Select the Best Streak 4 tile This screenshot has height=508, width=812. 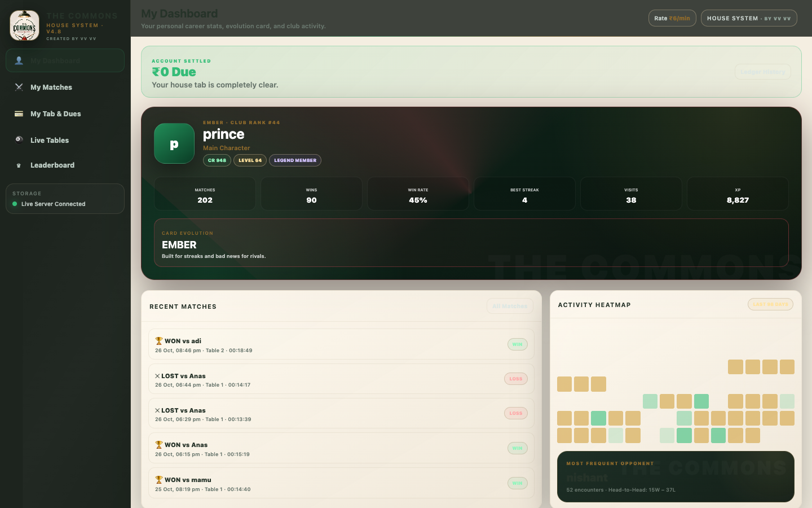coord(524,194)
